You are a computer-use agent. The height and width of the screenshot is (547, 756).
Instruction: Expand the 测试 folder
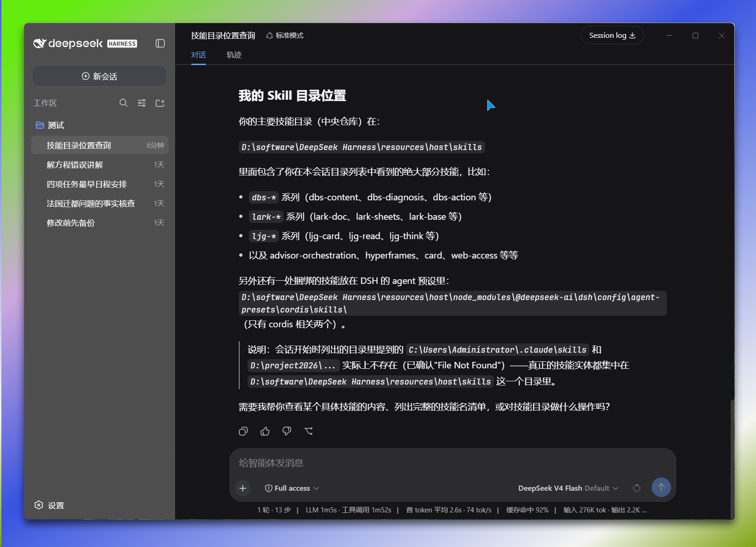coord(50,125)
